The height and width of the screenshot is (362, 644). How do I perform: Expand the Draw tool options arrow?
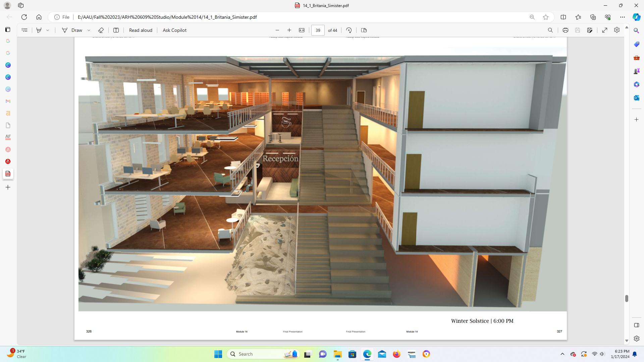pos(89,30)
